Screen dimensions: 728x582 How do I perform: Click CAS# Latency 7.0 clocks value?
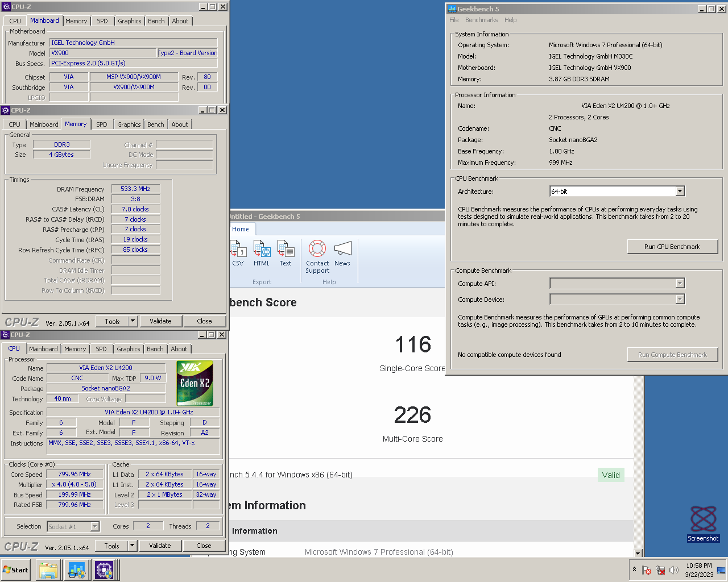[135, 209]
